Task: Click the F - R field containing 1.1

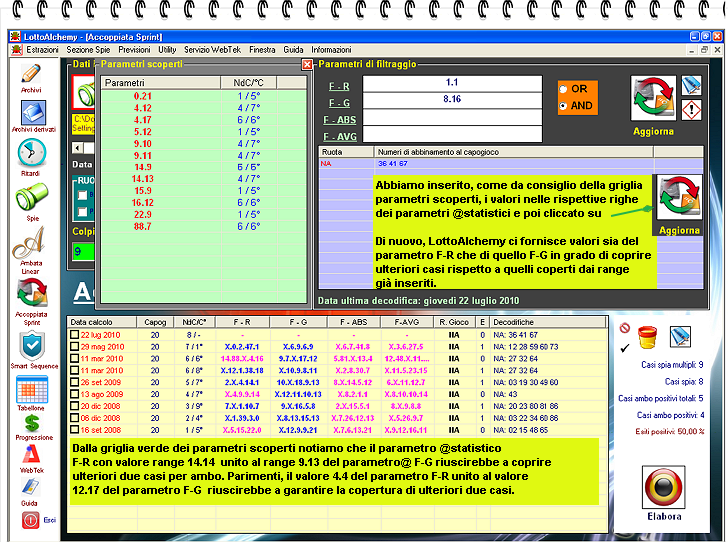Action: tap(452, 83)
